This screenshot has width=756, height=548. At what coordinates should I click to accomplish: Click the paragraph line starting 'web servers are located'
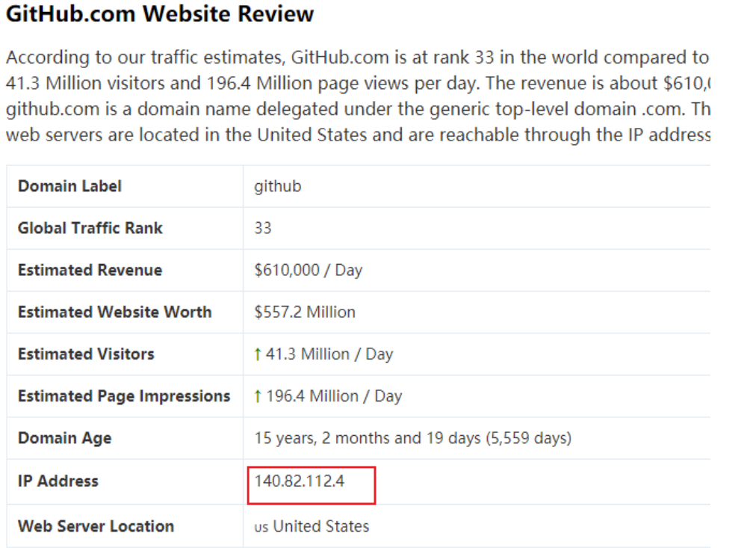tap(358, 135)
